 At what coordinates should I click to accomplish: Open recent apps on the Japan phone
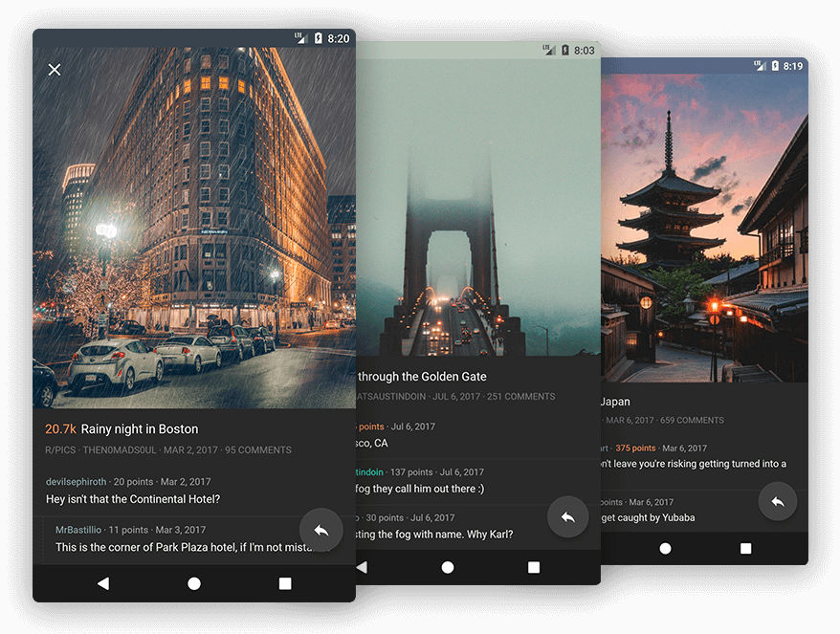coord(745,548)
